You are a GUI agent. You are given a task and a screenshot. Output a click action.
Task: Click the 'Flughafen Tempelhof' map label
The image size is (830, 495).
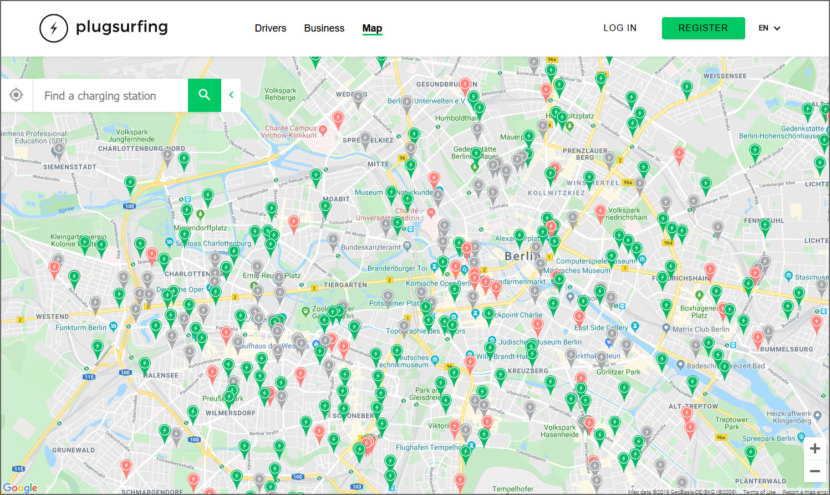click(x=430, y=447)
